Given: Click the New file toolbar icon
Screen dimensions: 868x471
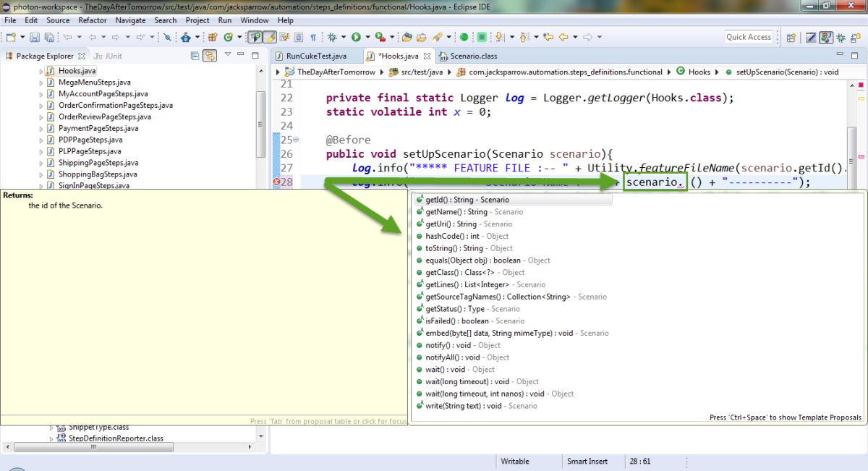Looking at the screenshot, I should [x=11, y=37].
